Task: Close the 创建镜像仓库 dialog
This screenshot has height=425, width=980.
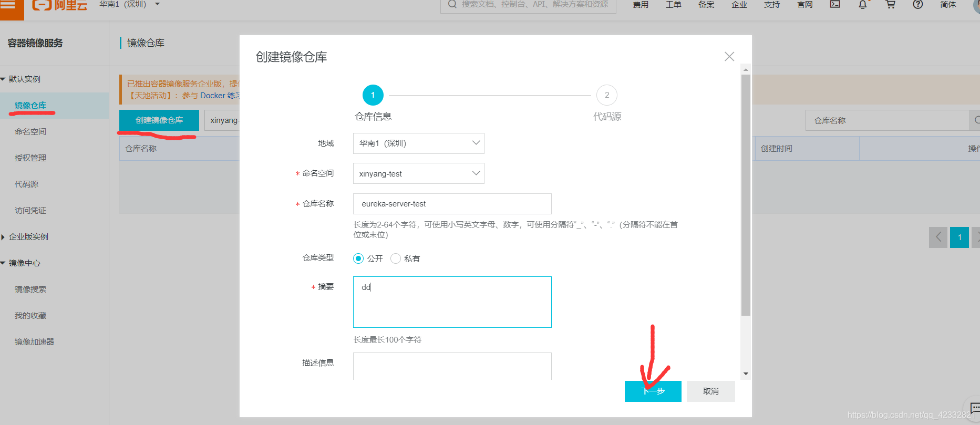Action: pyautogui.click(x=729, y=56)
